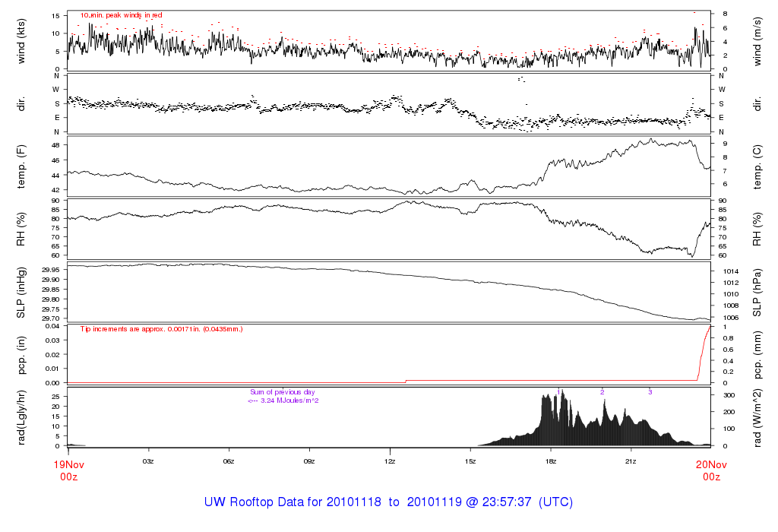
Task: Click the '3.24 MJoules/m^2' value text
Action: [x=289, y=401]
